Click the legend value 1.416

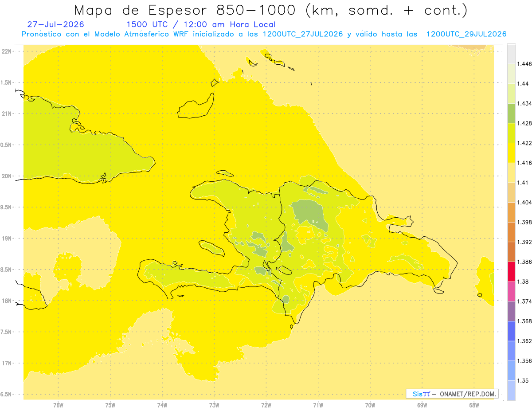click(x=524, y=163)
